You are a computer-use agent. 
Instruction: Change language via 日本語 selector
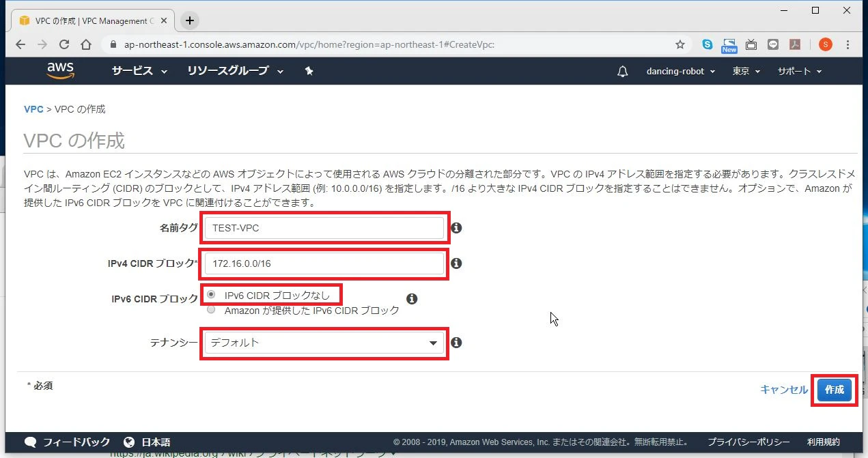148,442
